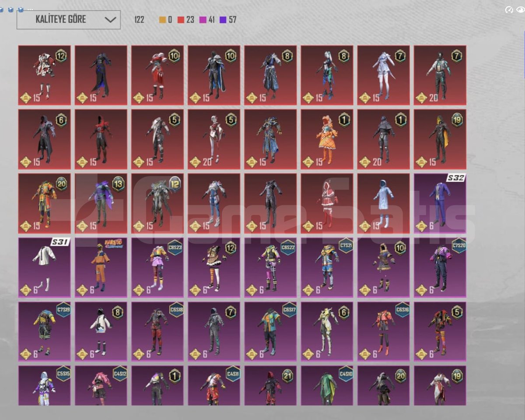Toggle the eye visibility icon at top right
Screen dimensions: 525x420
point(520,10)
